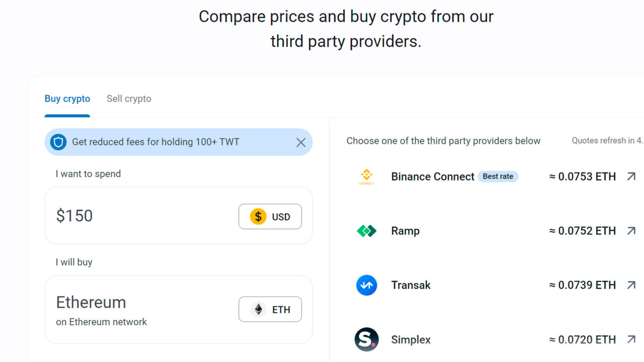The image size is (644, 362).
Task: Click the dollar coin icon in USD selector
Action: (258, 217)
